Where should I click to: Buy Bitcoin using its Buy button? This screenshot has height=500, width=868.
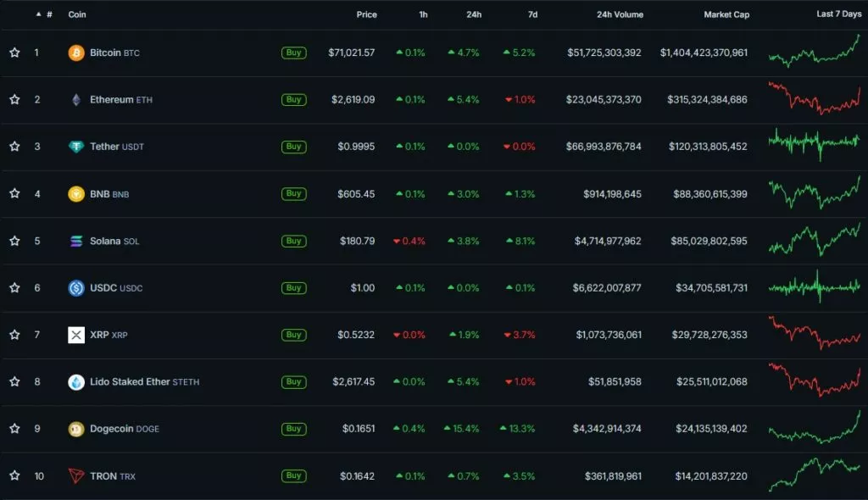tap(293, 53)
